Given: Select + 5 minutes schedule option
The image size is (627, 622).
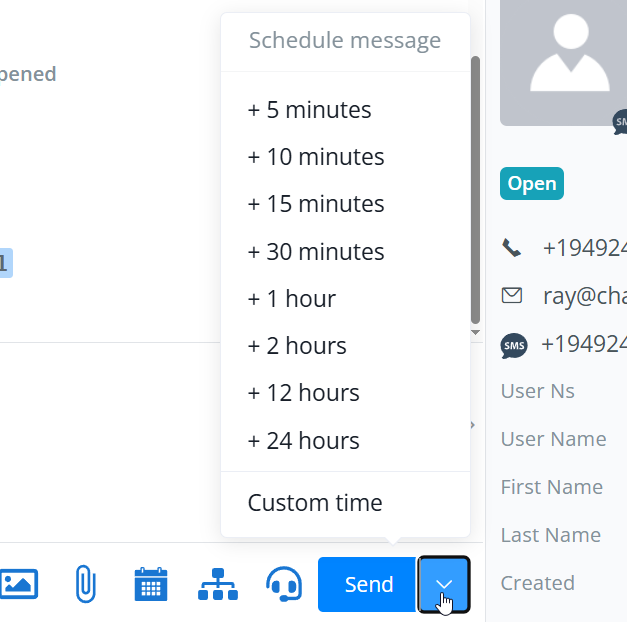Looking at the screenshot, I should (x=310, y=110).
